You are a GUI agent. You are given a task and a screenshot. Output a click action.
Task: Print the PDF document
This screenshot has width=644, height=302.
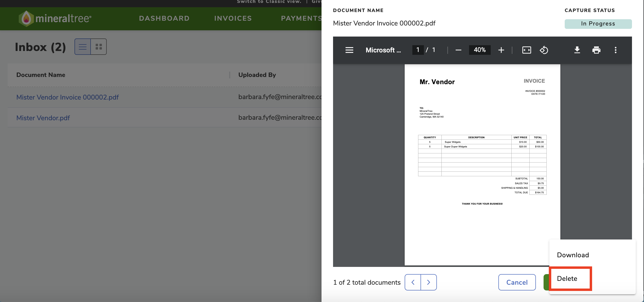tap(596, 50)
